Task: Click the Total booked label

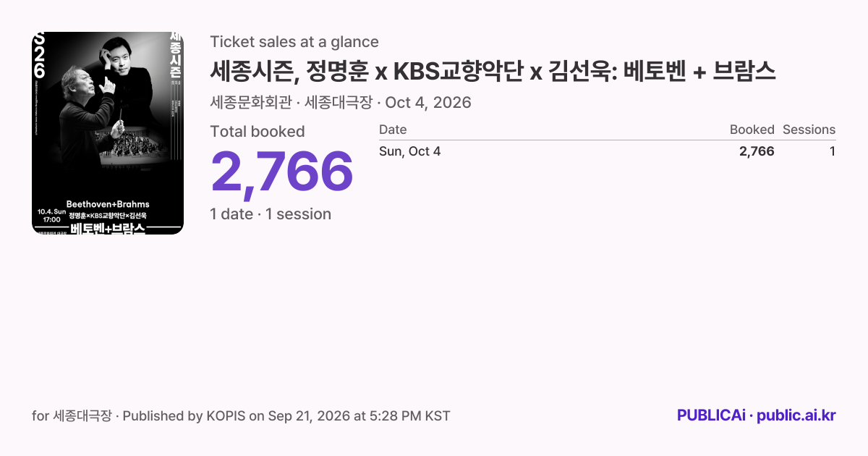Action: (x=258, y=132)
